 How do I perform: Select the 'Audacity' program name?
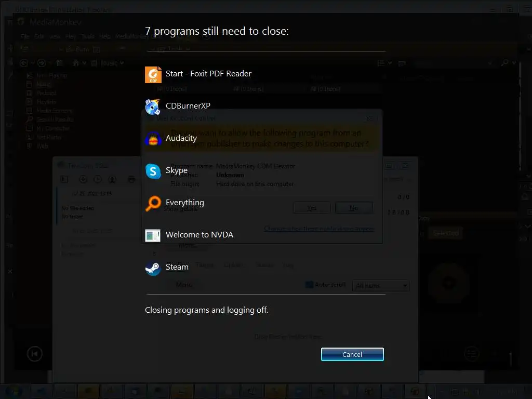(x=181, y=138)
